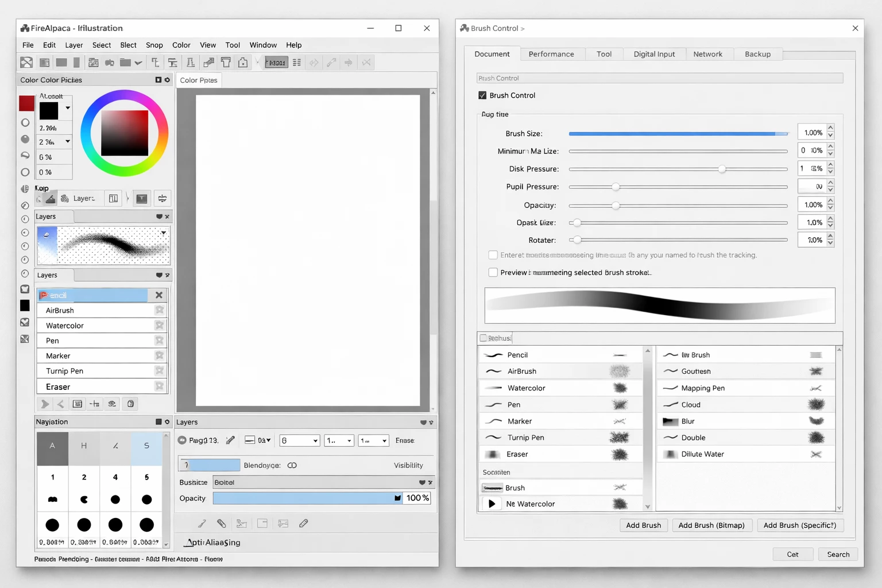Tick the Enter tracking option checkbox

(x=493, y=255)
